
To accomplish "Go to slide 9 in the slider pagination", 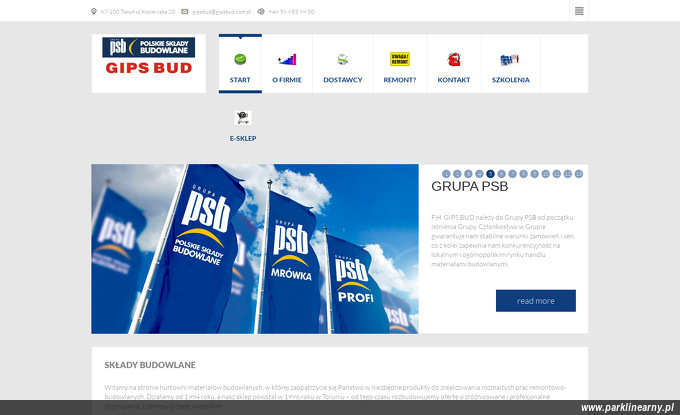I will click(534, 174).
